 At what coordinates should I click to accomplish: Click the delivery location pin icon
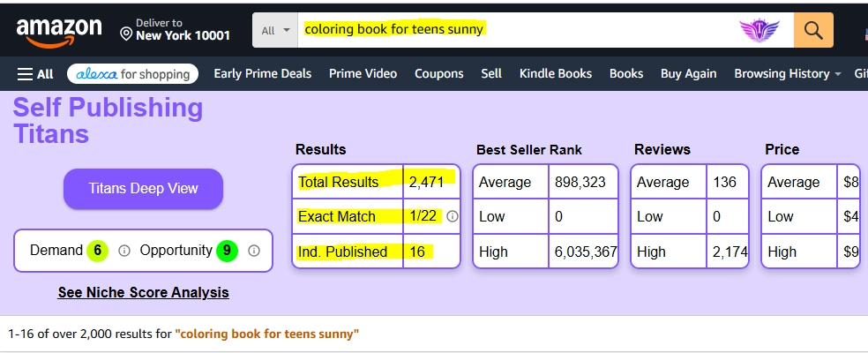point(126,35)
